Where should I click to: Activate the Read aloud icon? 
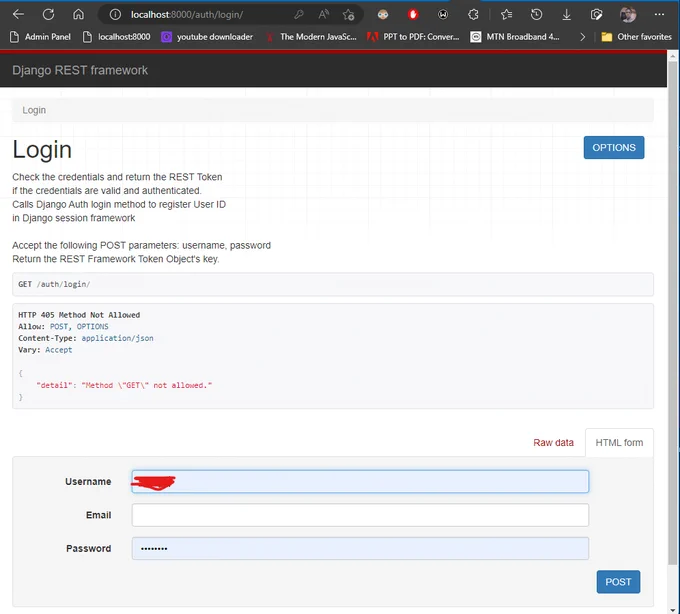pyautogui.click(x=324, y=15)
